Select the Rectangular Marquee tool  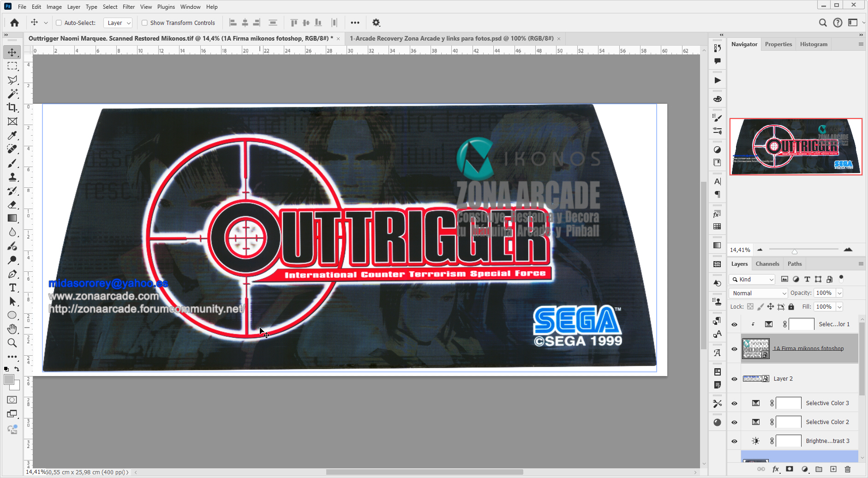pyautogui.click(x=12, y=66)
